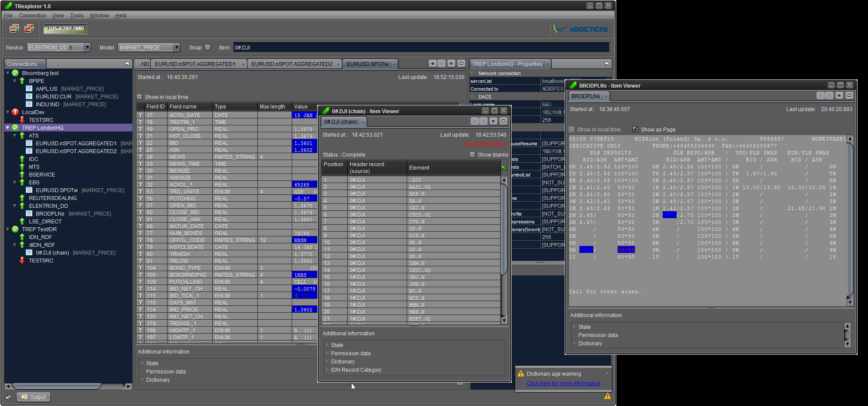The width and height of the screenshot is (868, 406).
Task: Open the Model dropdown showing MARKET_PRICE
Action: click(x=177, y=47)
